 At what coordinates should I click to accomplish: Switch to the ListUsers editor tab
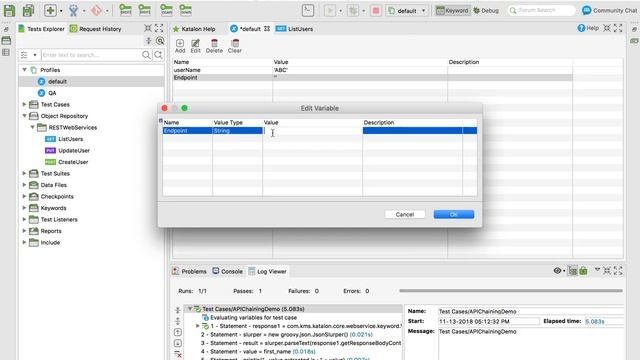tap(294, 29)
